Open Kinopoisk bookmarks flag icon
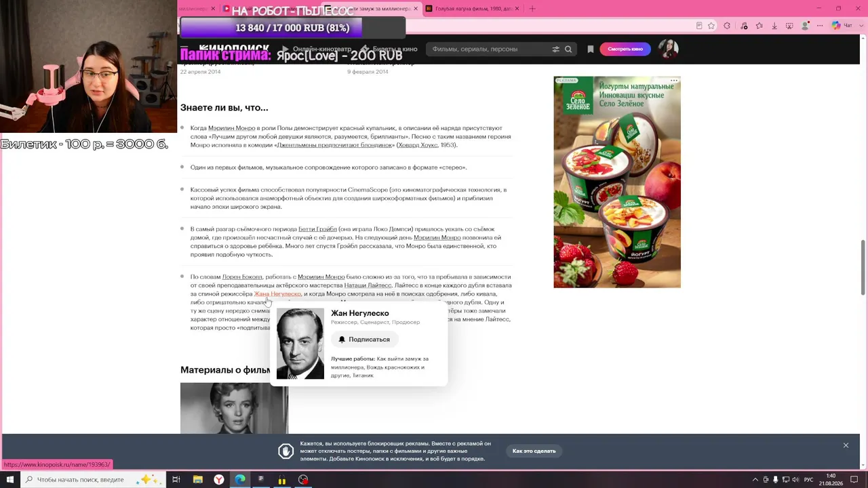The image size is (868, 488). (x=591, y=49)
